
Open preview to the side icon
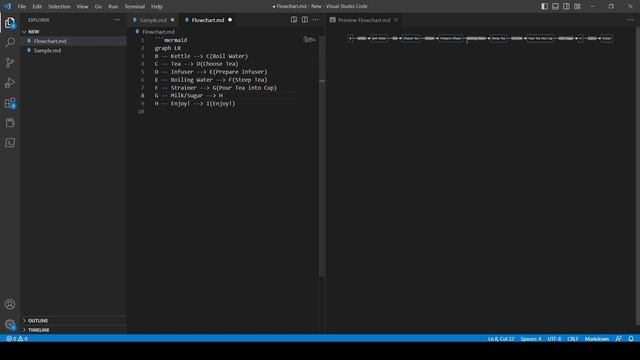pyautogui.click(x=294, y=20)
